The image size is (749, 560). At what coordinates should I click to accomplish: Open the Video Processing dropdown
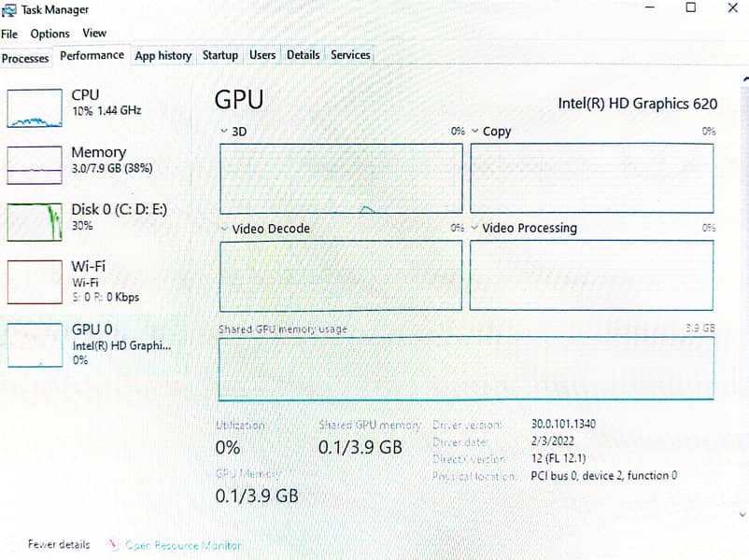(x=476, y=229)
